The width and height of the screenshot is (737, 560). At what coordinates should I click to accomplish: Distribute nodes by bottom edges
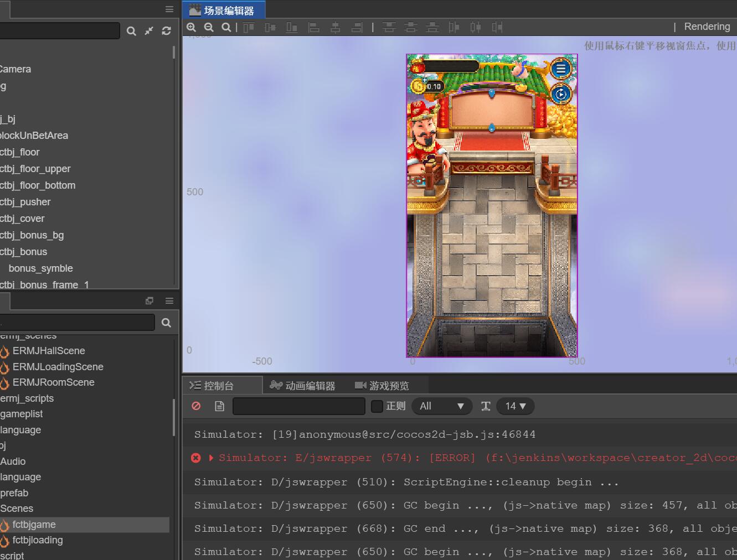click(432, 27)
